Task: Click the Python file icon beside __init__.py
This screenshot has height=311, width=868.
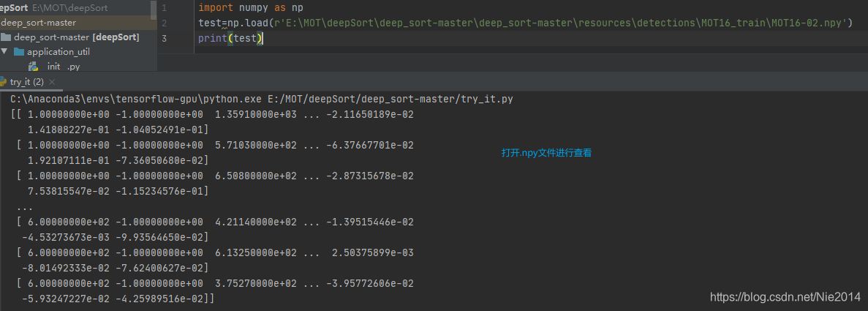Action: point(34,67)
